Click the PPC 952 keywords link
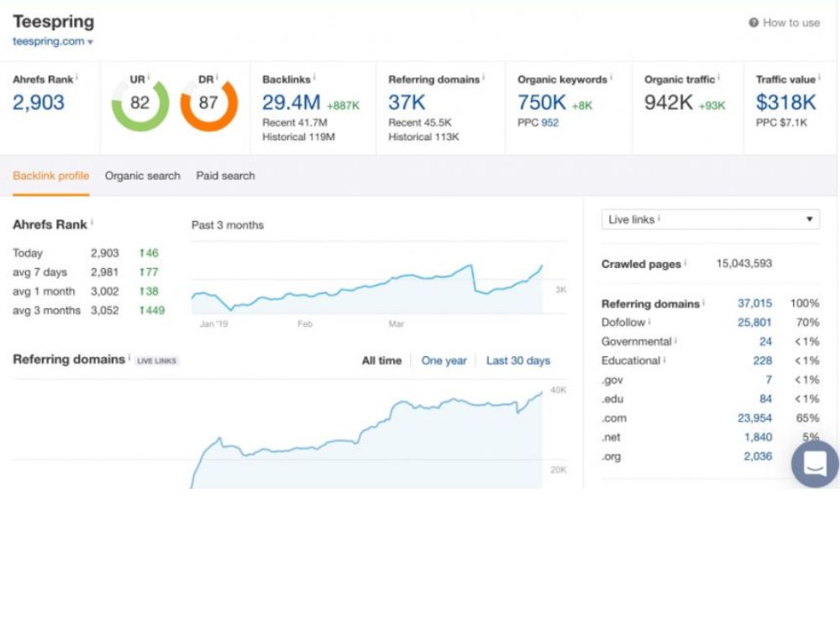840x630 pixels. tap(549, 123)
